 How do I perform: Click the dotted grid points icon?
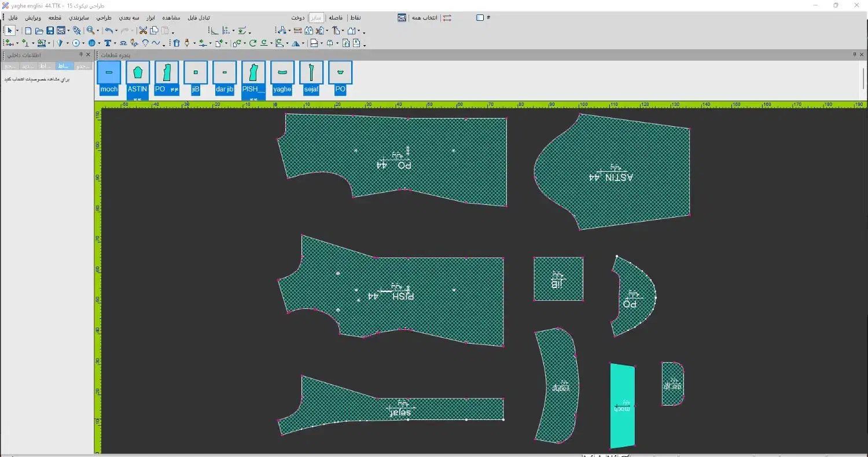tap(226, 31)
